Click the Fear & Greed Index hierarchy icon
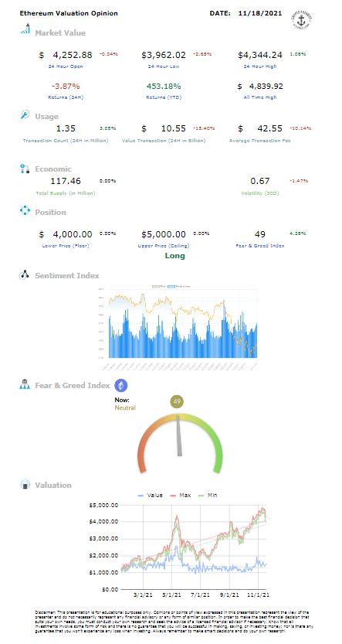Viewport: 342px width, 644px height. point(25,385)
